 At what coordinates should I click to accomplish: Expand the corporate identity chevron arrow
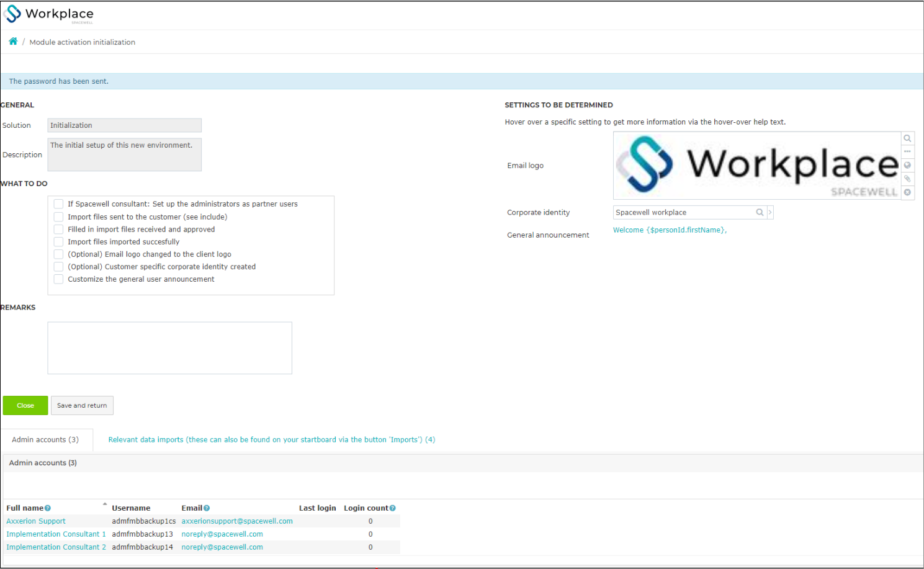770,212
